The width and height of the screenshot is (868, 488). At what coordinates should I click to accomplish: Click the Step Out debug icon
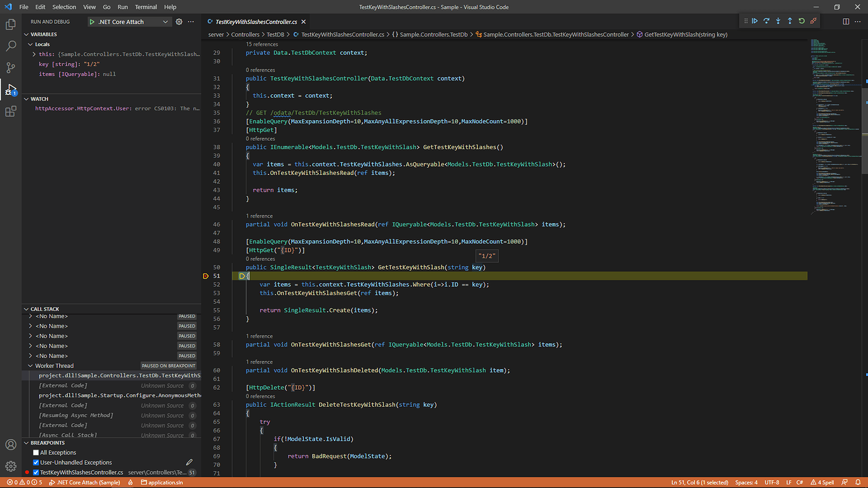tap(790, 21)
